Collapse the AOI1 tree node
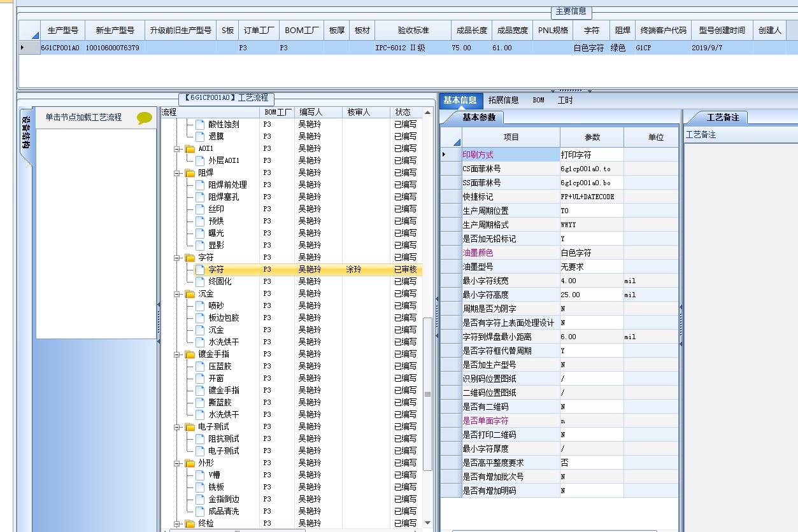This screenshot has width=798, height=532. [x=177, y=148]
